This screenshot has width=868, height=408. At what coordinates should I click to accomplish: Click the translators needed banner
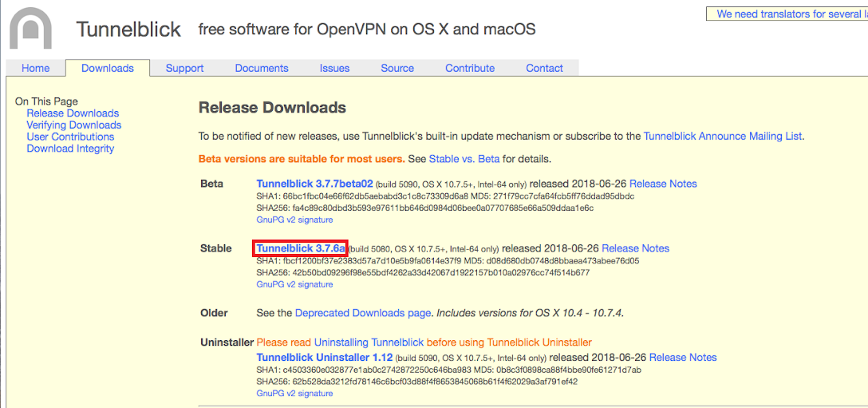[x=787, y=14]
